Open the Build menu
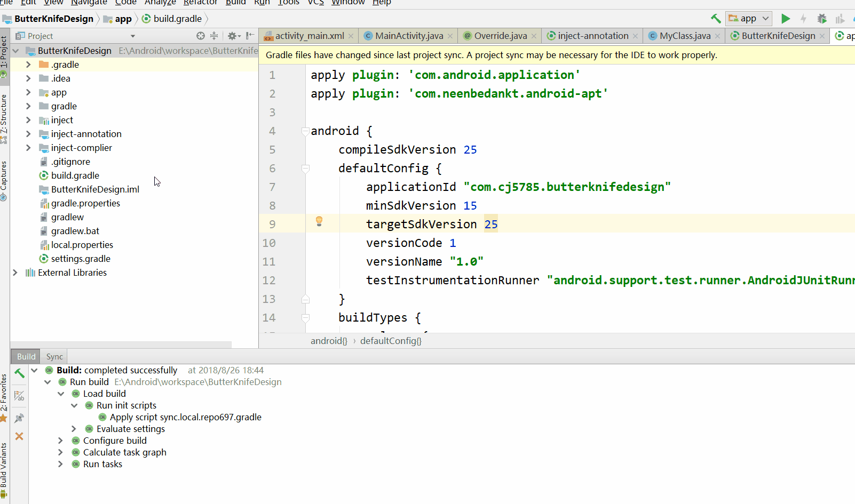The height and width of the screenshot is (504, 855). (235, 3)
